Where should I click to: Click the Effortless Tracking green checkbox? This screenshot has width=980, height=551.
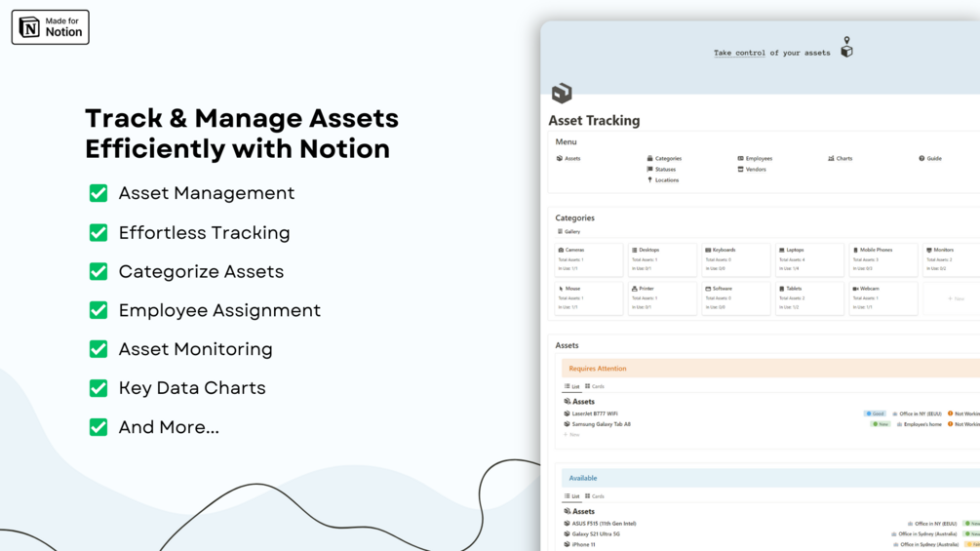click(98, 232)
